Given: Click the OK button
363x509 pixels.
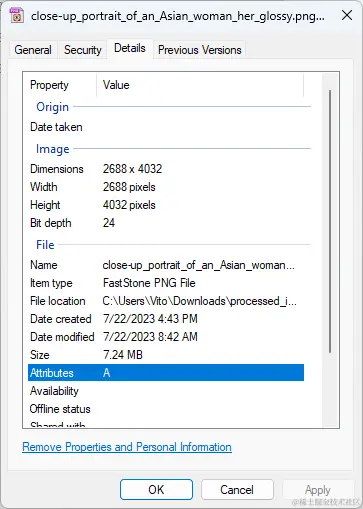Looking at the screenshot, I should (156, 489).
